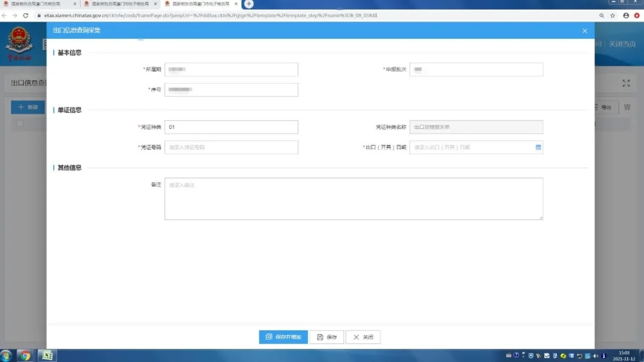The height and width of the screenshot is (362, 644).
Task: Click the browser refresh icon
Action: (x=26, y=15)
